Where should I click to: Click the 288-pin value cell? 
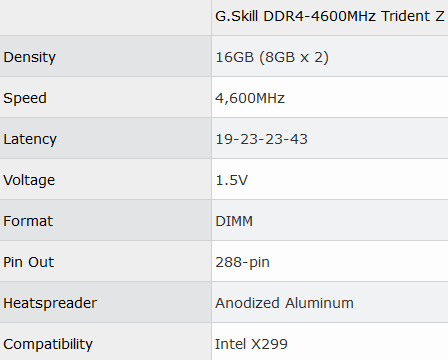click(330, 262)
